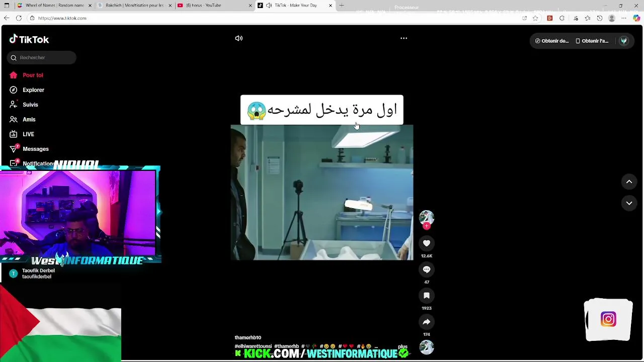The height and width of the screenshot is (362, 644).
Task: Like the video with heart icon
Action: point(427,243)
